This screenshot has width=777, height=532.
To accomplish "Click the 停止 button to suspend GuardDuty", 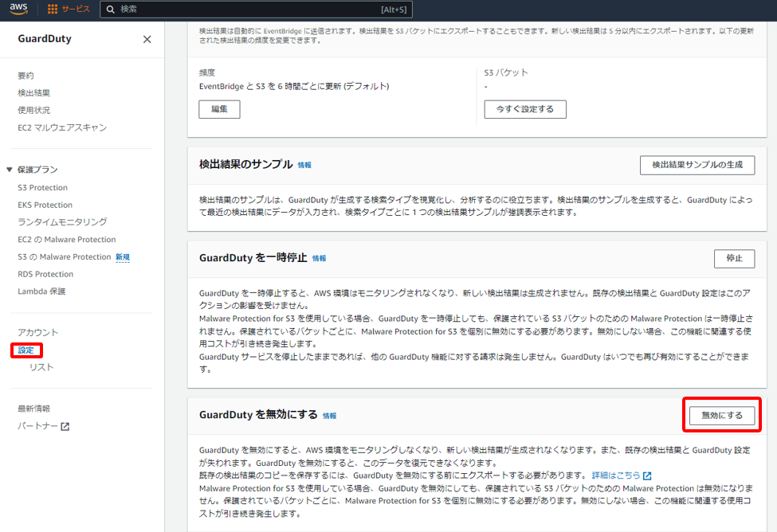I will point(735,259).
